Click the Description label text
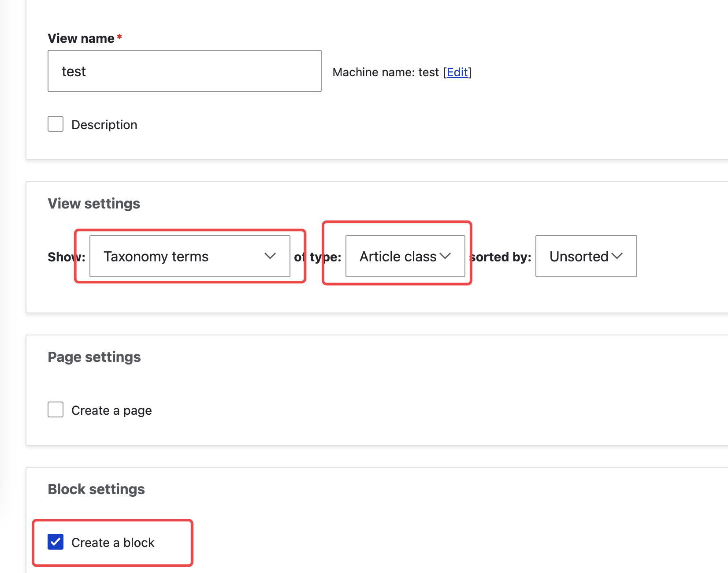Screen dimensions: 728x573 (x=104, y=125)
